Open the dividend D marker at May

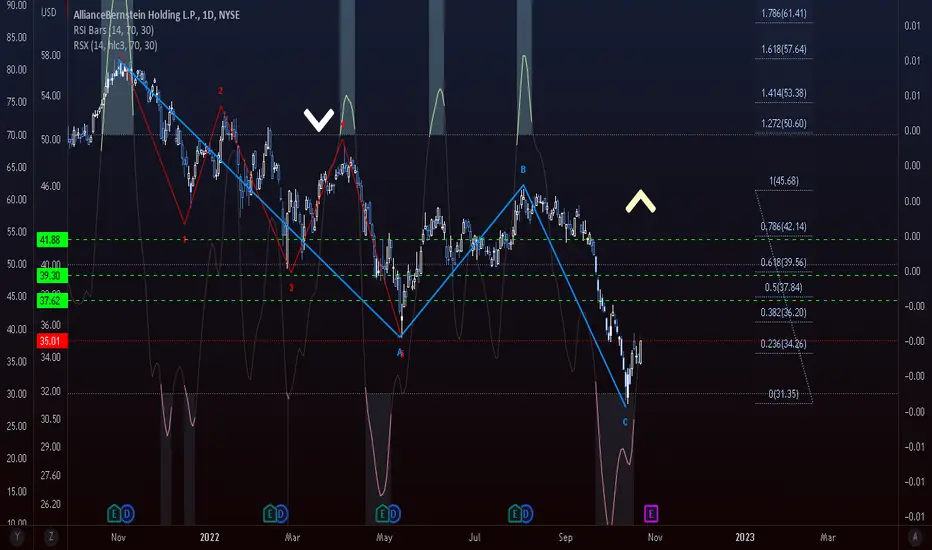click(393, 513)
